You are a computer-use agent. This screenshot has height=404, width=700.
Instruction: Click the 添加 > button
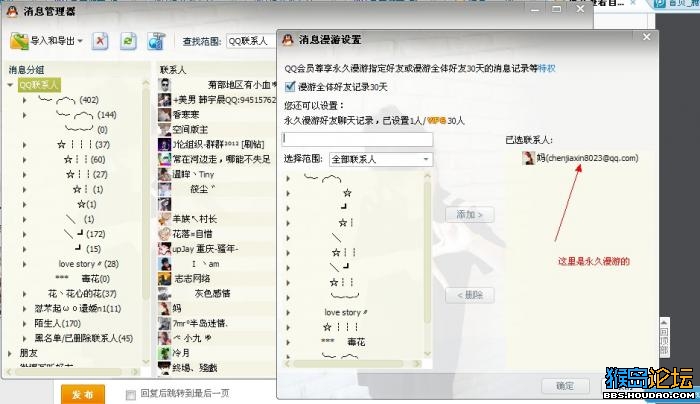pos(470,214)
